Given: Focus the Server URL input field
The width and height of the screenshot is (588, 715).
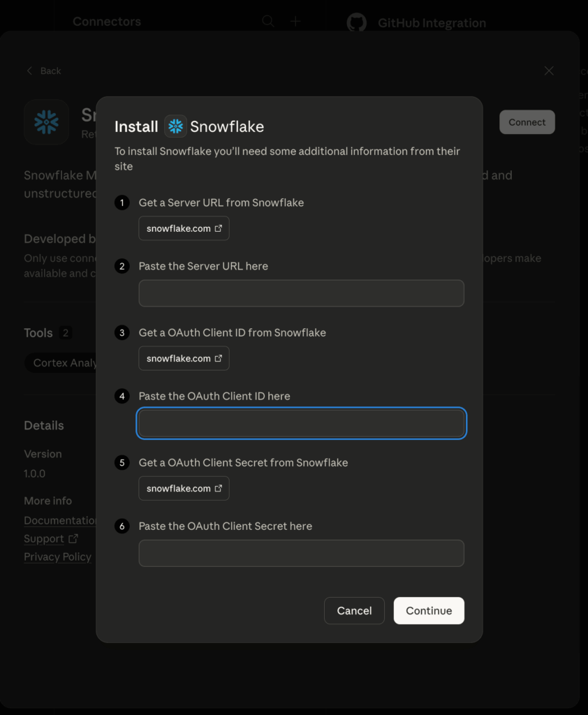Looking at the screenshot, I should click(301, 293).
